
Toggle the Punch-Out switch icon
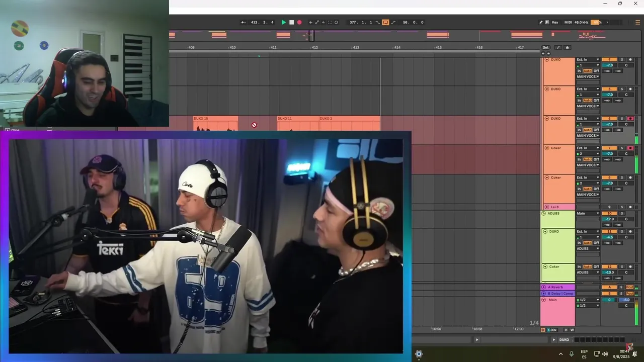pos(393,22)
